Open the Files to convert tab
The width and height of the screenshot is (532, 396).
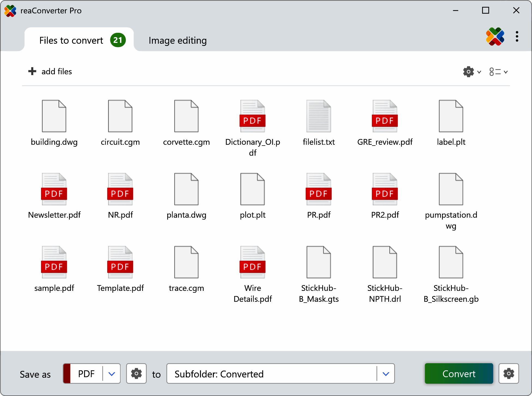71,40
